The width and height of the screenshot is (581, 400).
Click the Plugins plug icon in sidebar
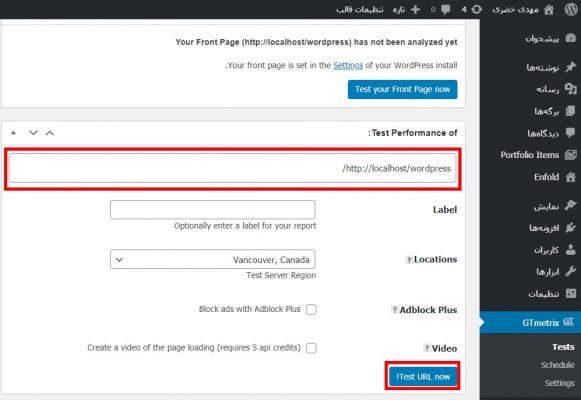click(571, 228)
